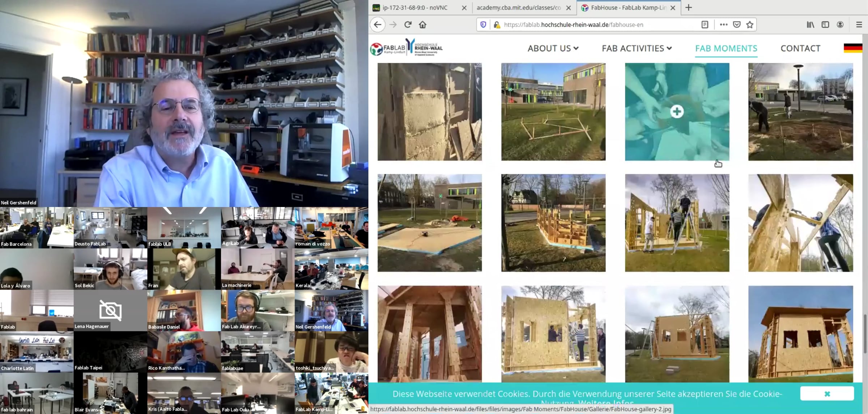Click the browser forward arrow
The width and height of the screenshot is (868, 414).
coord(393,25)
